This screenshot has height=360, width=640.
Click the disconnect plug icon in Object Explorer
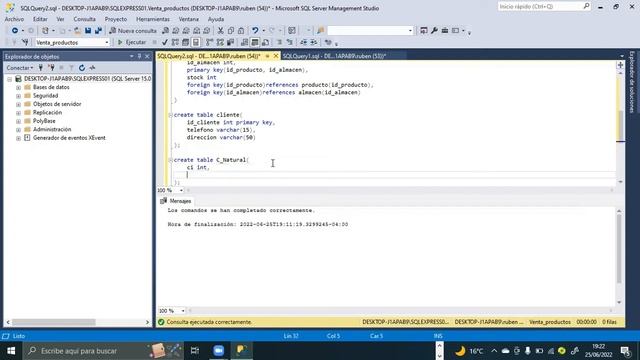[x=51, y=68]
